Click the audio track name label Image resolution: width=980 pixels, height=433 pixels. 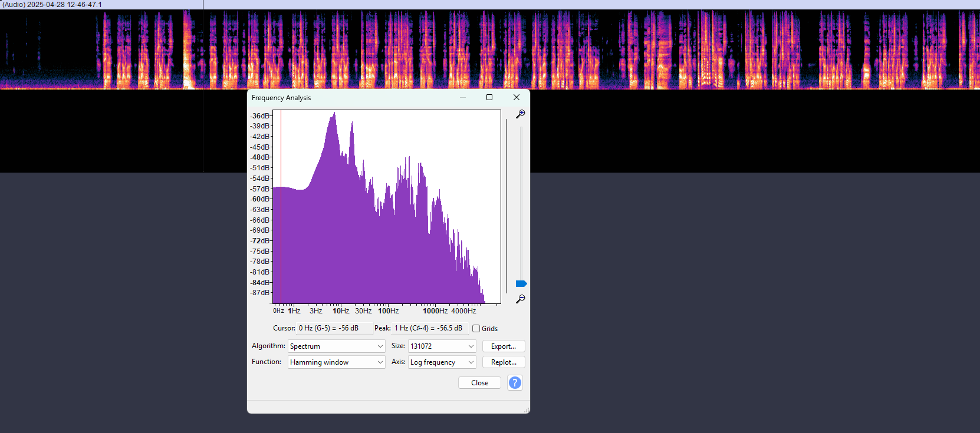(52, 5)
